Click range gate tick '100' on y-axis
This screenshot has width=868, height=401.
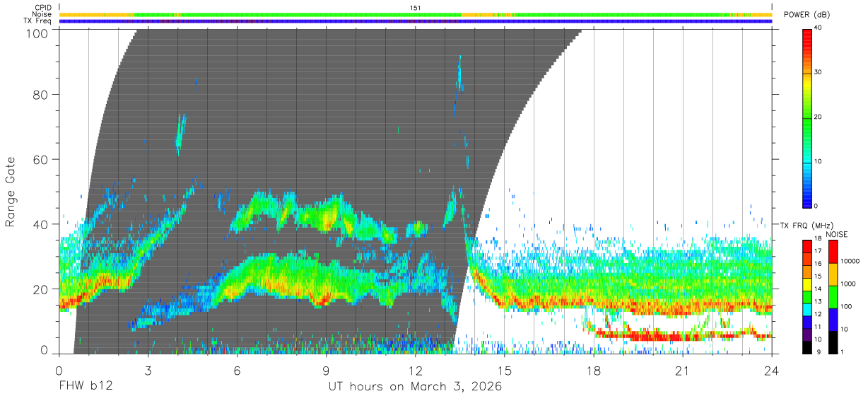point(37,33)
